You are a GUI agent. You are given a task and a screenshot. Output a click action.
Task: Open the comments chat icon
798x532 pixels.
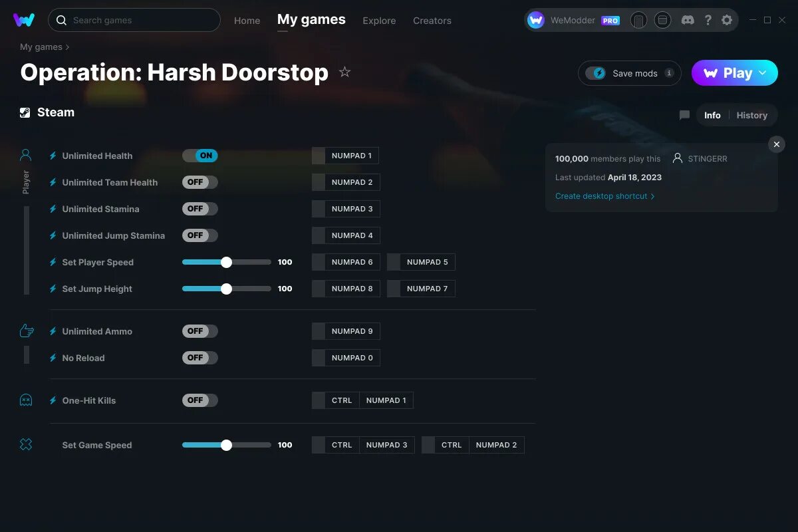pyautogui.click(x=684, y=115)
